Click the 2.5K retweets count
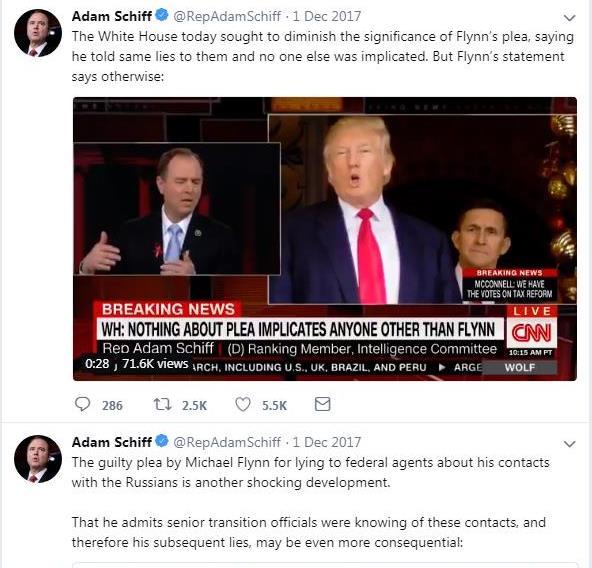Viewport: 592px width, 568px height. point(194,406)
